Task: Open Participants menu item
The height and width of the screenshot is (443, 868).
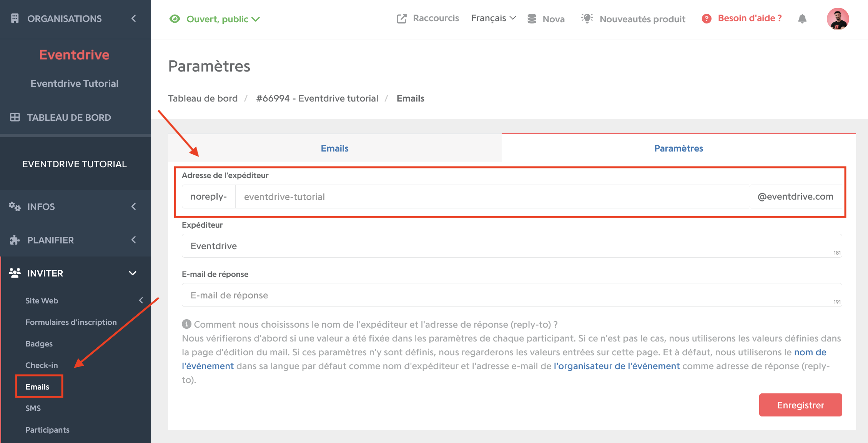Action: 47,430
